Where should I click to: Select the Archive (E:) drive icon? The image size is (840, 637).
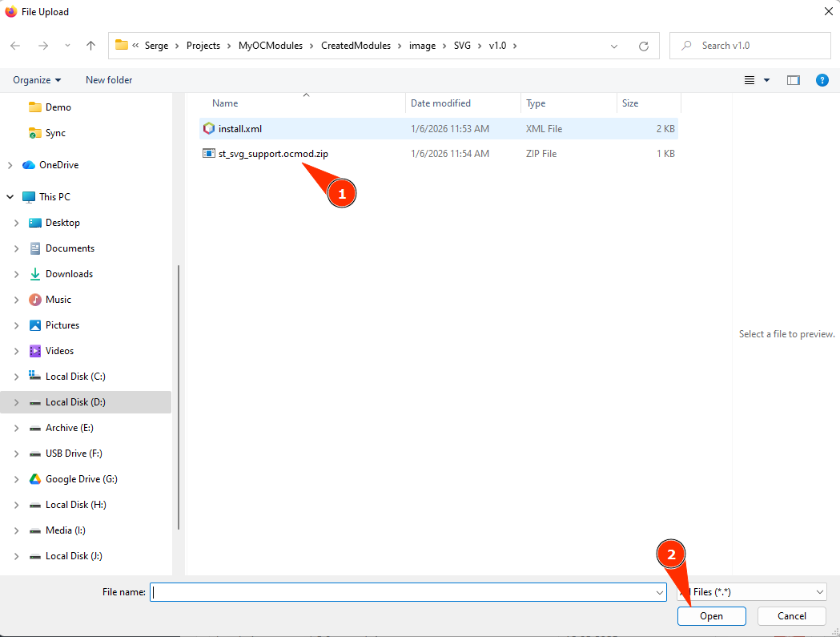pos(34,429)
